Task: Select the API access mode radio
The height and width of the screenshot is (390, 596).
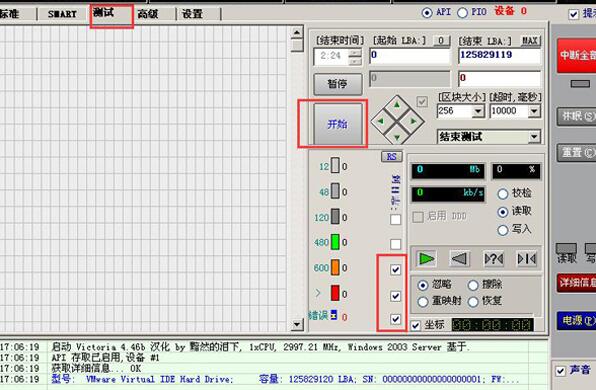Action: tap(427, 13)
